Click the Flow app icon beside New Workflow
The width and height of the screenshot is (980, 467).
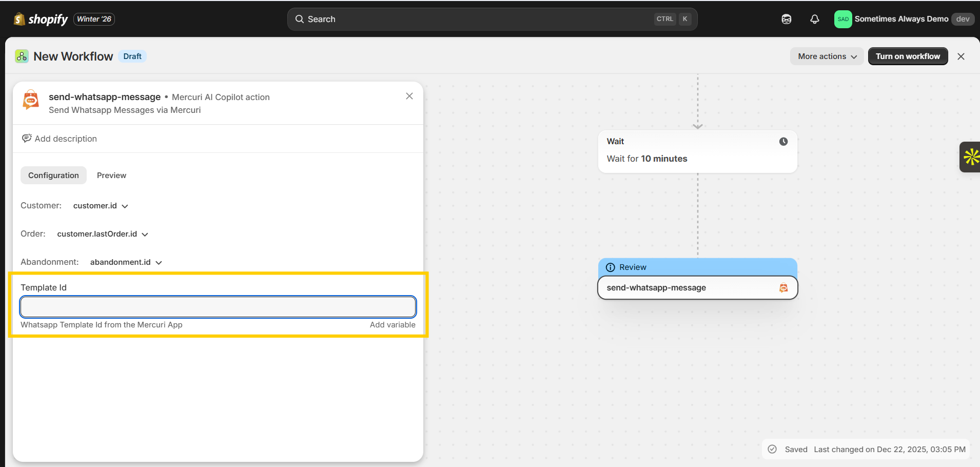(x=22, y=56)
